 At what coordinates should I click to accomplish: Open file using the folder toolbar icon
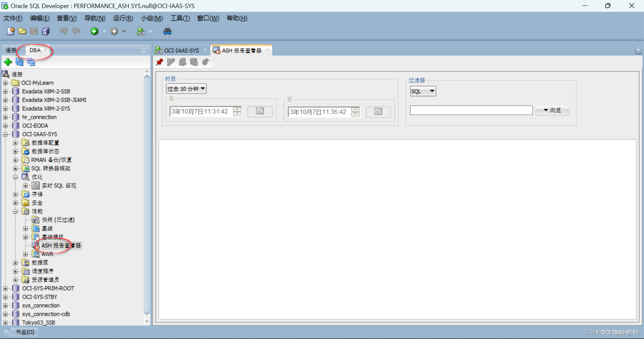22,31
